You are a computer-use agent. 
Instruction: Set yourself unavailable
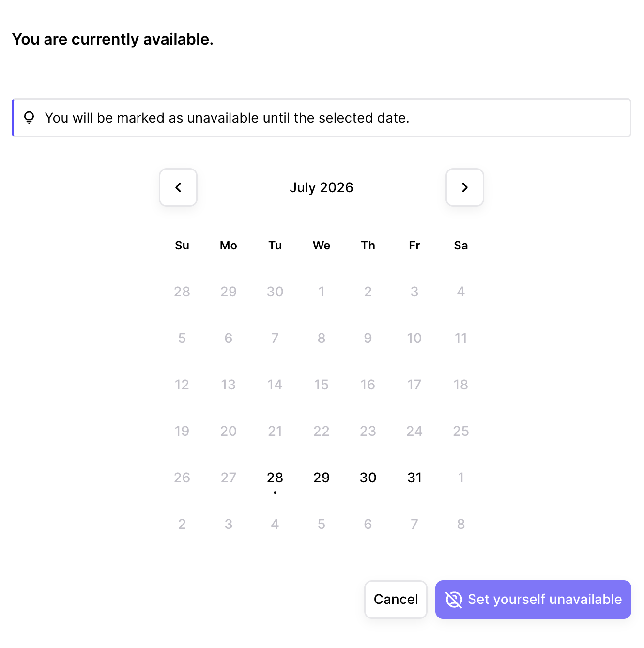click(533, 600)
